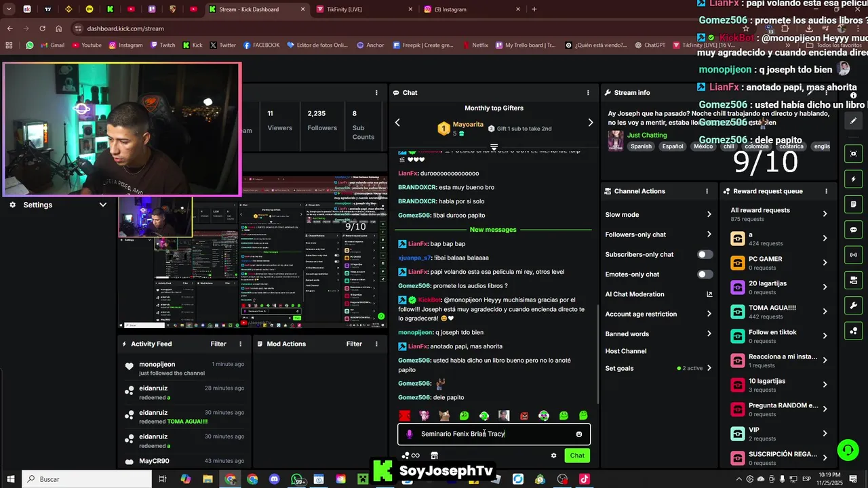The width and height of the screenshot is (868, 488).
Task: Open Activity Feed three-dot menu
Action: (240, 344)
